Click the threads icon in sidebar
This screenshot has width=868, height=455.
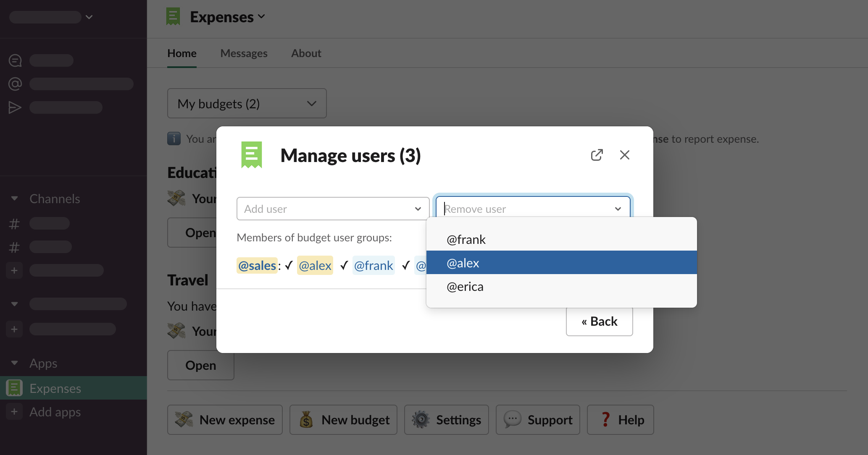tap(15, 60)
